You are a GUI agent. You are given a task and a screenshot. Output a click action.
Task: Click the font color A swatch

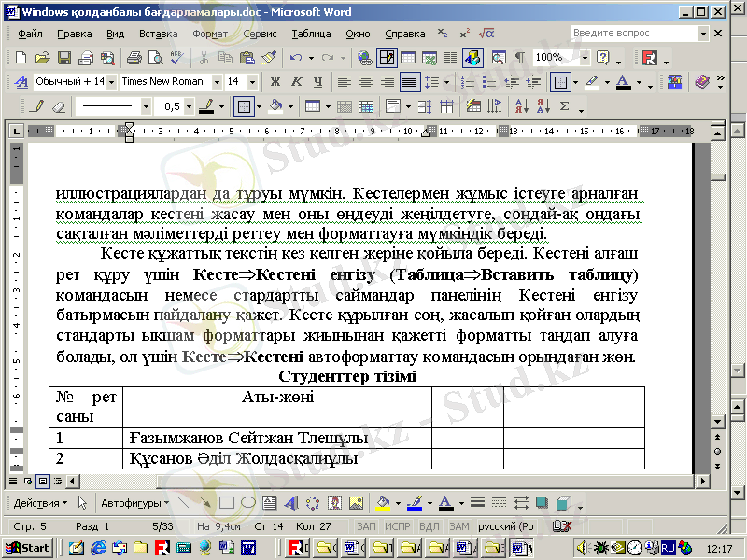coord(624,82)
